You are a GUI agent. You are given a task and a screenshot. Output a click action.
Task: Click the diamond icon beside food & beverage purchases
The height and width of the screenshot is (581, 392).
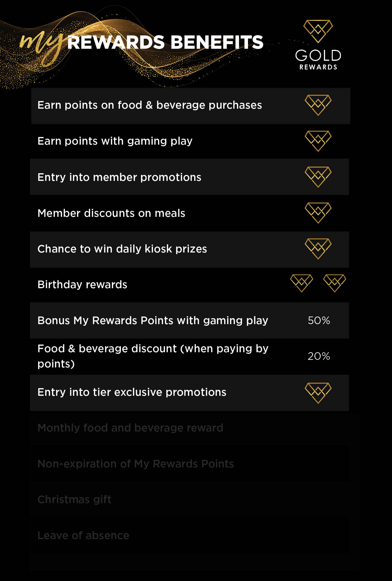(x=318, y=105)
